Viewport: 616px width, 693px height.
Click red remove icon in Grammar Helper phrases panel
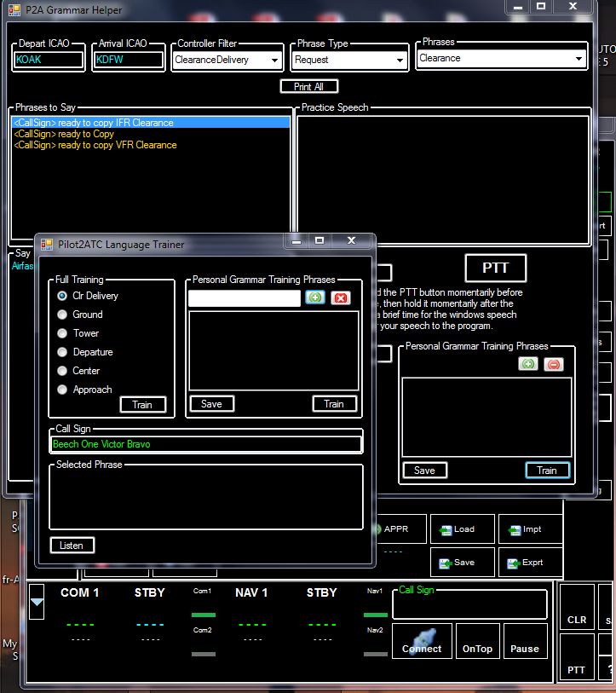(554, 364)
